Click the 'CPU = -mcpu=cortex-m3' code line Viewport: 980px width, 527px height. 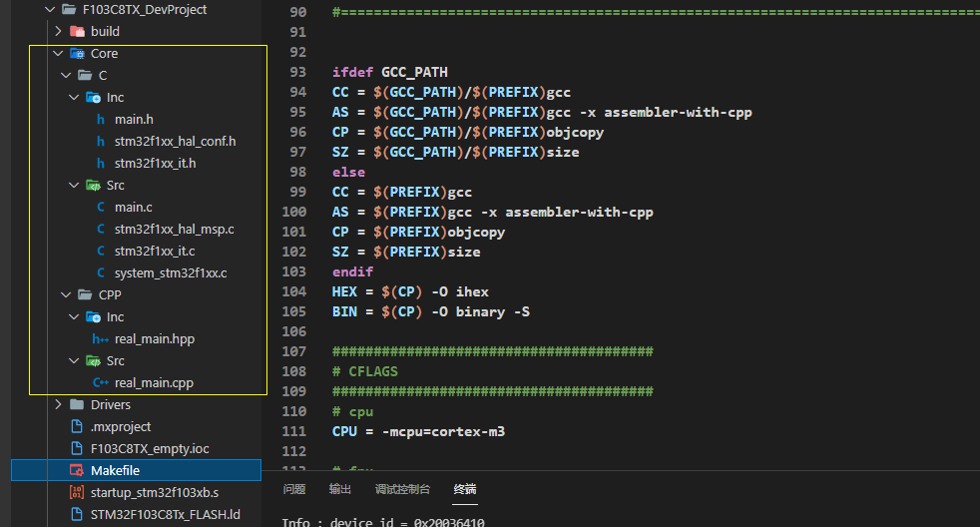[418, 431]
